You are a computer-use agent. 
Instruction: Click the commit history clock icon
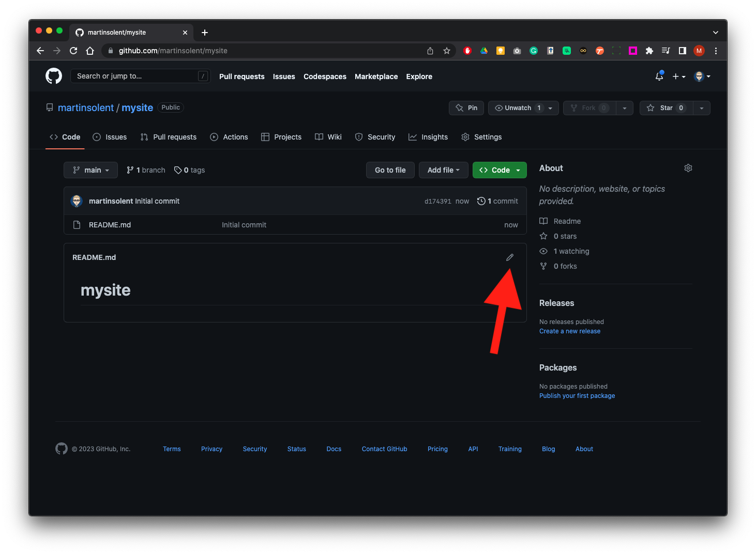coord(481,201)
